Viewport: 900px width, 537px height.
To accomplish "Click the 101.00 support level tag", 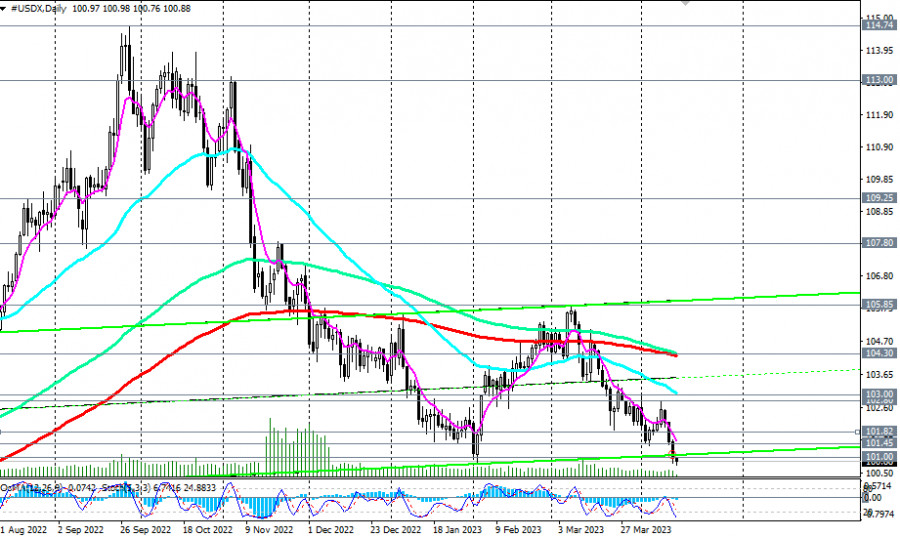I will click(879, 457).
